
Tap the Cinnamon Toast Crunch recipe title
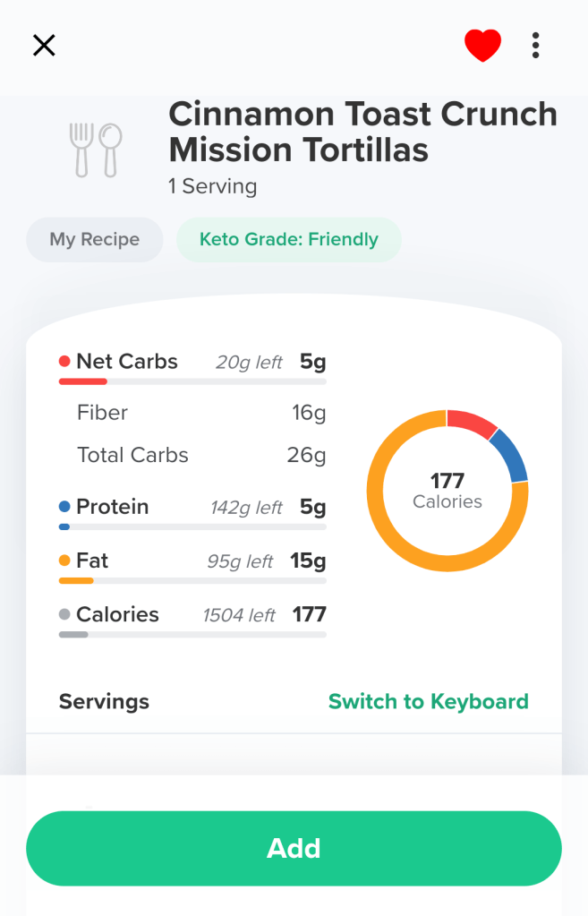click(x=362, y=132)
